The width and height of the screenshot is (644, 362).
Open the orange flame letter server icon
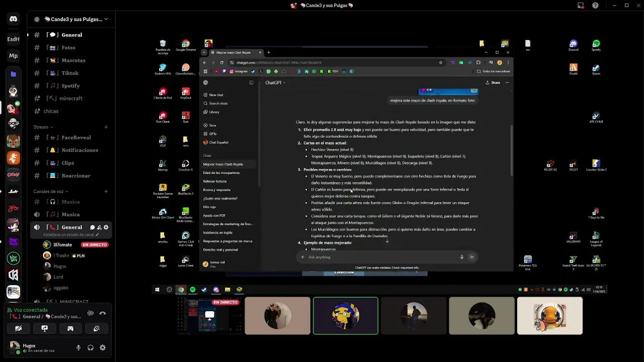[x=13, y=158]
